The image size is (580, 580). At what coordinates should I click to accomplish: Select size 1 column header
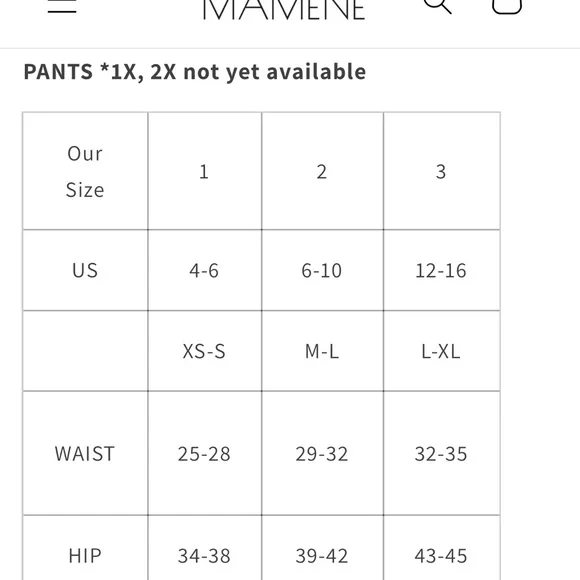(205, 171)
